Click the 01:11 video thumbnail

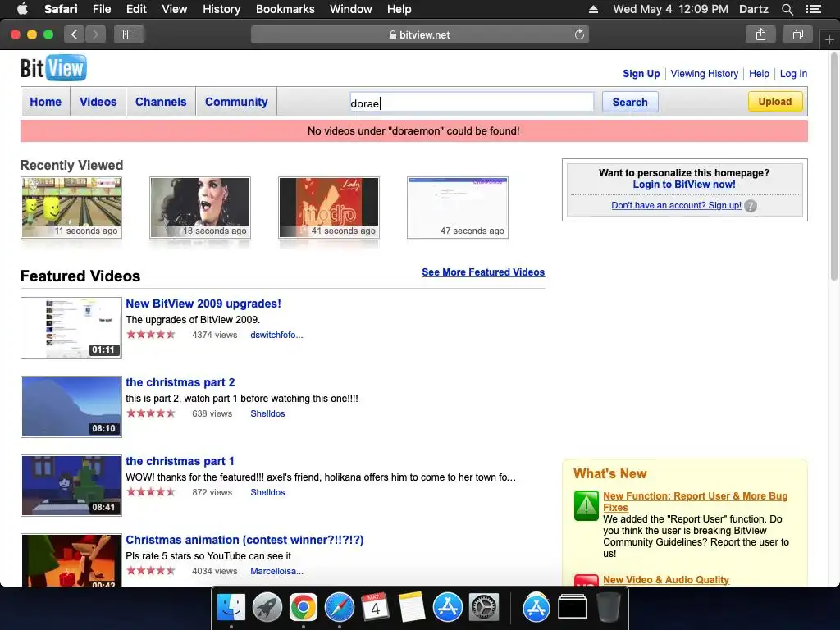(x=71, y=328)
